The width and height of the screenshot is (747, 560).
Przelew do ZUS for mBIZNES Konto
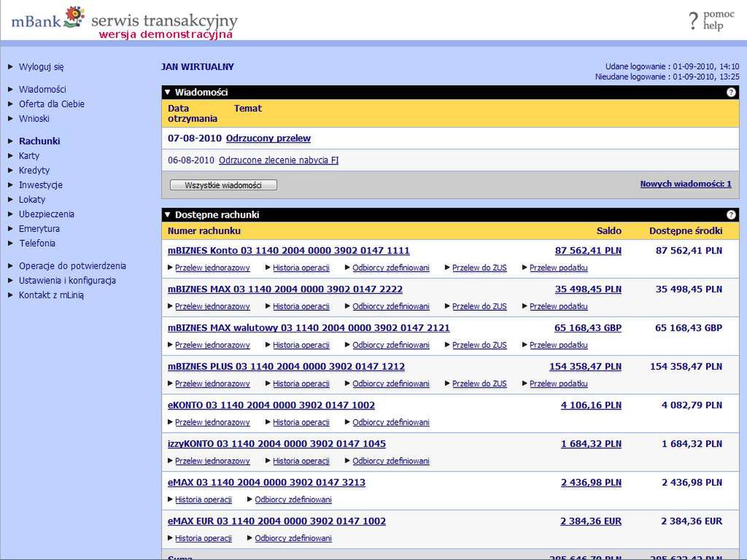point(479,268)
